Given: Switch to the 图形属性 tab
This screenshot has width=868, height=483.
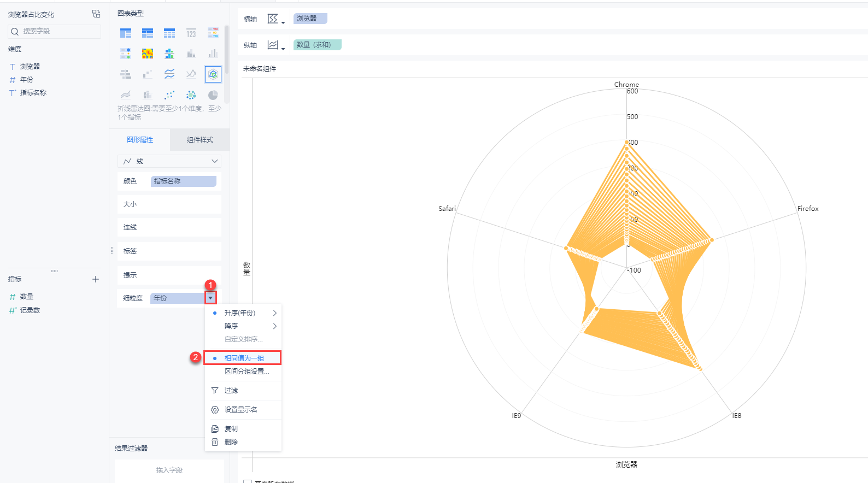Looking at the screenshot, I should tap(140, 140).
